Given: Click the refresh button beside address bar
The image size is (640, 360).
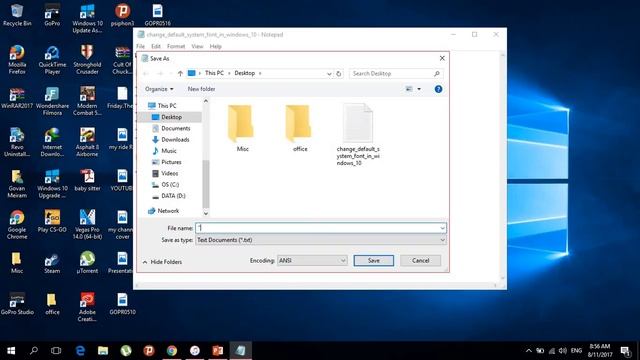Looking at the screenshot, I should [x=338, y=74].
